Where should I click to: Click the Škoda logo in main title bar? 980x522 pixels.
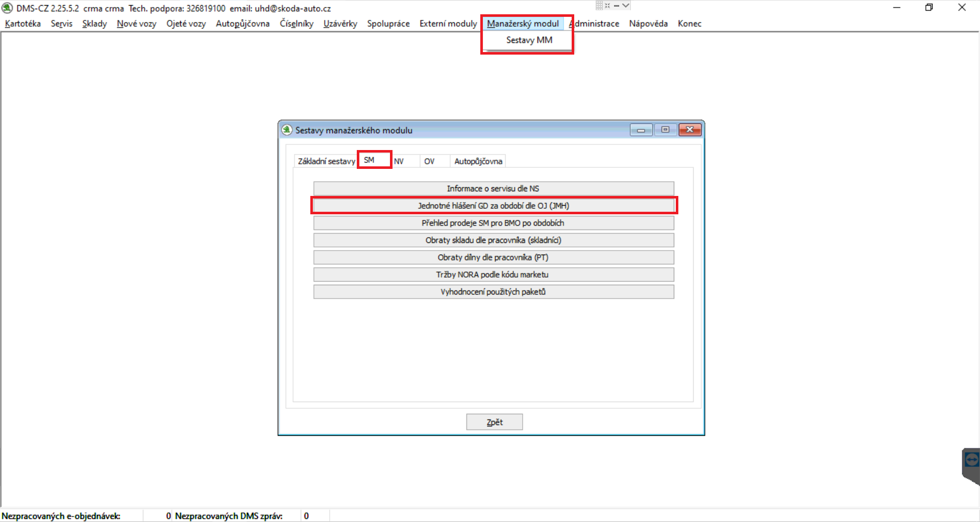coord(7,8)
